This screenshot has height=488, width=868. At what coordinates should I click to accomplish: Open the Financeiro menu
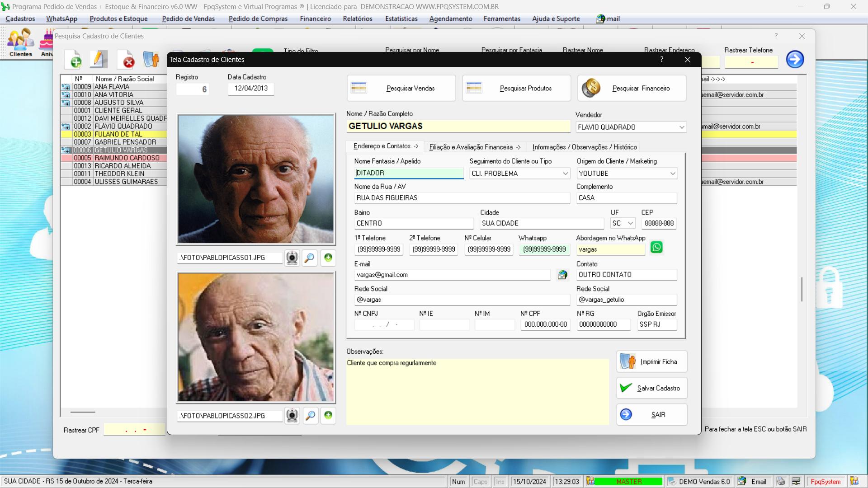(x=315, y=19)
